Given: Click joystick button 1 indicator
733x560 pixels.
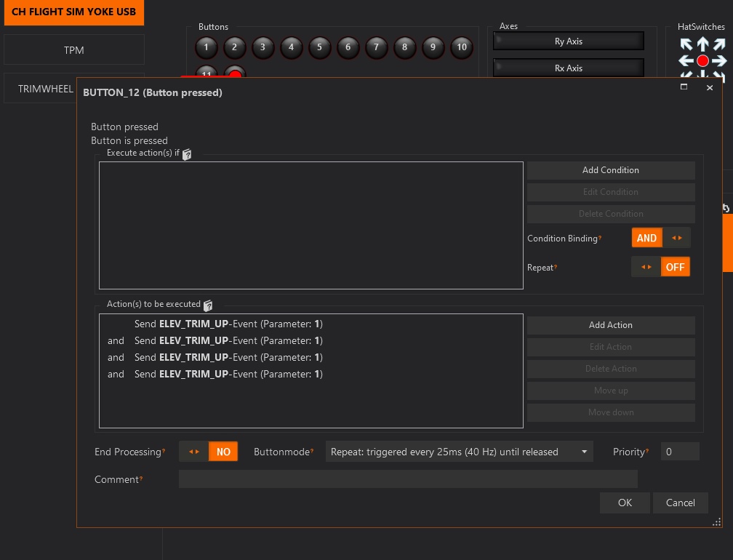Looking at the screenshot, I should pos(206,48).
